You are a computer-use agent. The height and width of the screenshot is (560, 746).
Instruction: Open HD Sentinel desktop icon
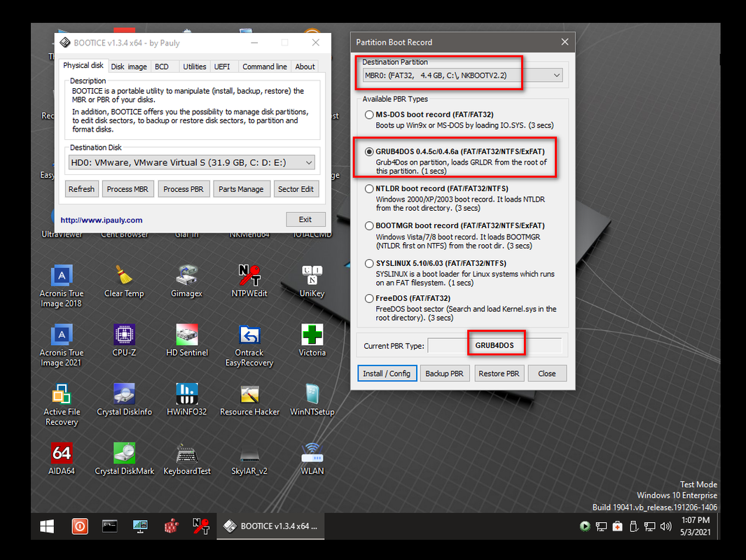coord(187,340)
